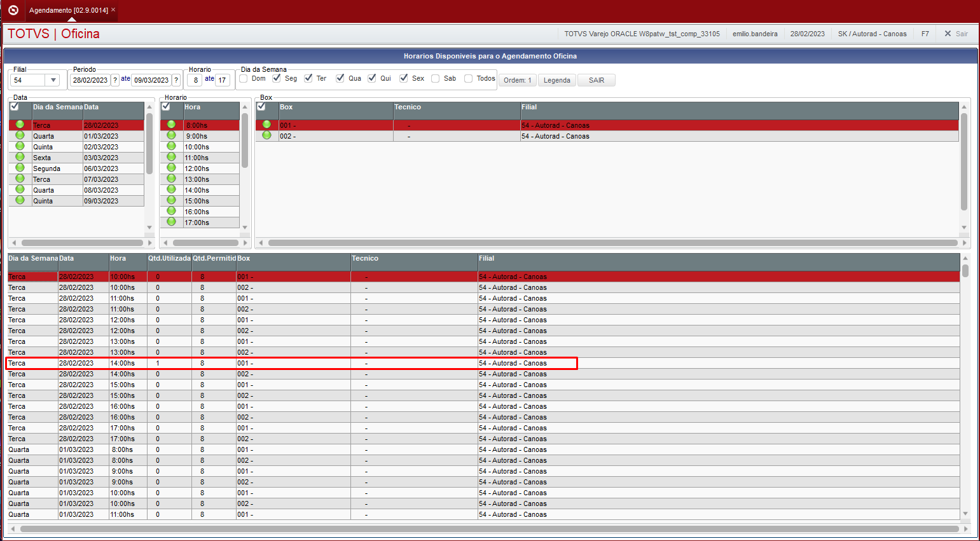Click the Horario start hour field
The width and height of the screenshot is (980, 541).
195,80
